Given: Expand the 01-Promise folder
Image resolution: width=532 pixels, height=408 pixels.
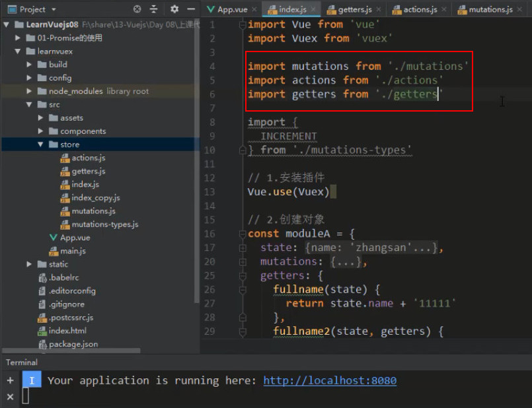Looking at the screenshot, I should [18, 38].
